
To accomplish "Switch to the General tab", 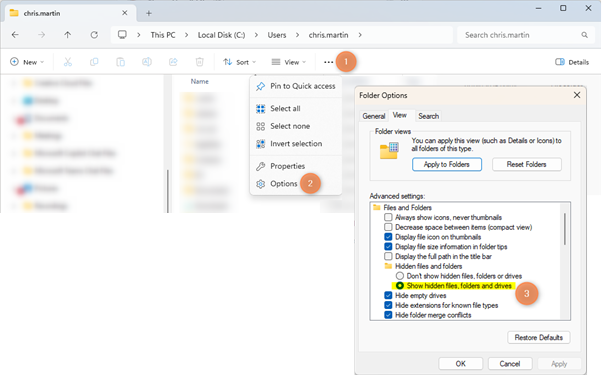I will pos(373,116).
